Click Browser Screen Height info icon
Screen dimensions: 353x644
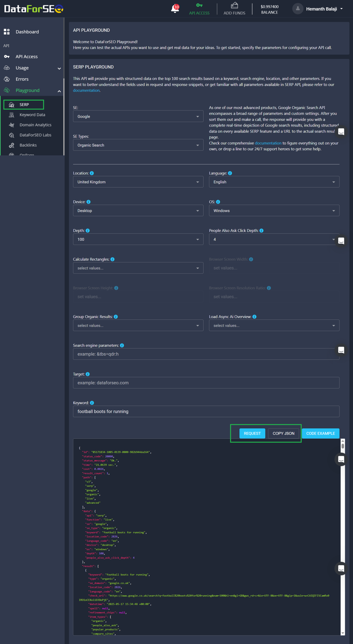point(116,288)
